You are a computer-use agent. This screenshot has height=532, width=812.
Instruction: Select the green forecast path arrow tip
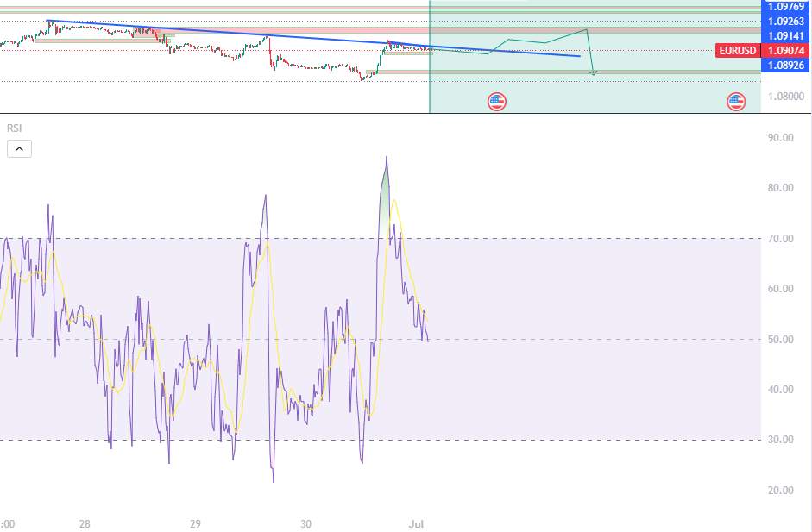[x=594, y=73]
